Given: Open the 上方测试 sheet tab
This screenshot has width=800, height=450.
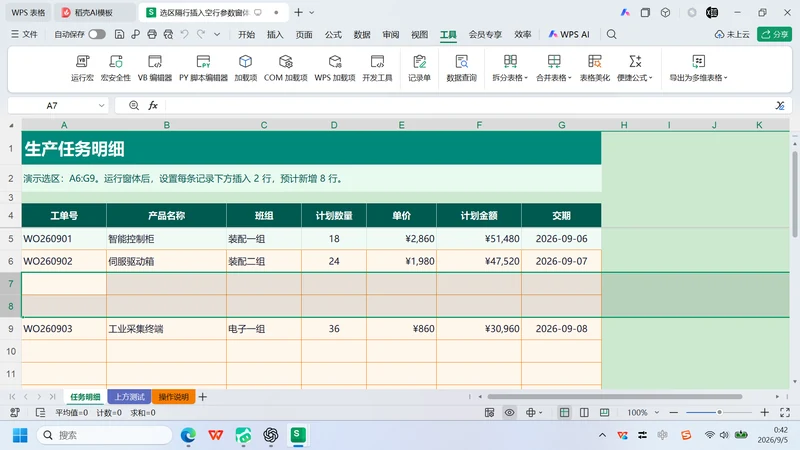Looking at the screenshot, I should pyautogui.click(x=129, y=396).
